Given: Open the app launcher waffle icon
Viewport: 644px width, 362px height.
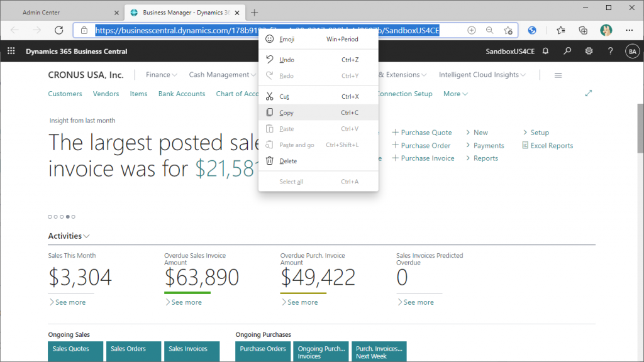Looking at the screenshot, I should [x=11, y=52].
